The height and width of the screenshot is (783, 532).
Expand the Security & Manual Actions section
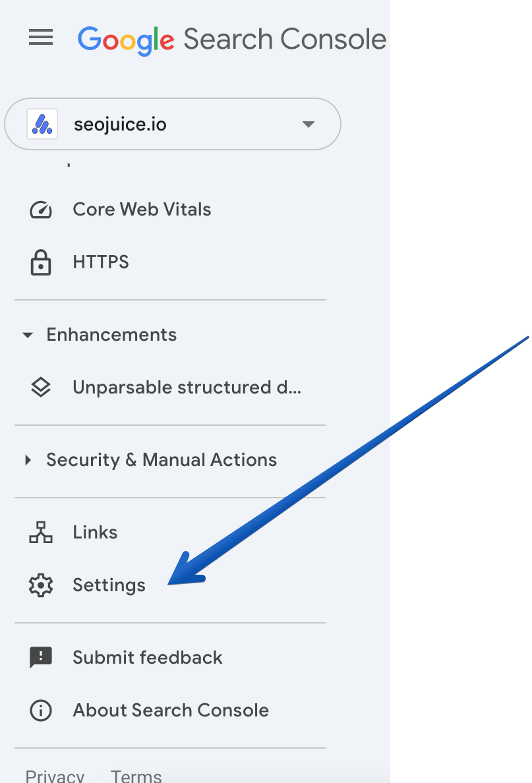27,460
